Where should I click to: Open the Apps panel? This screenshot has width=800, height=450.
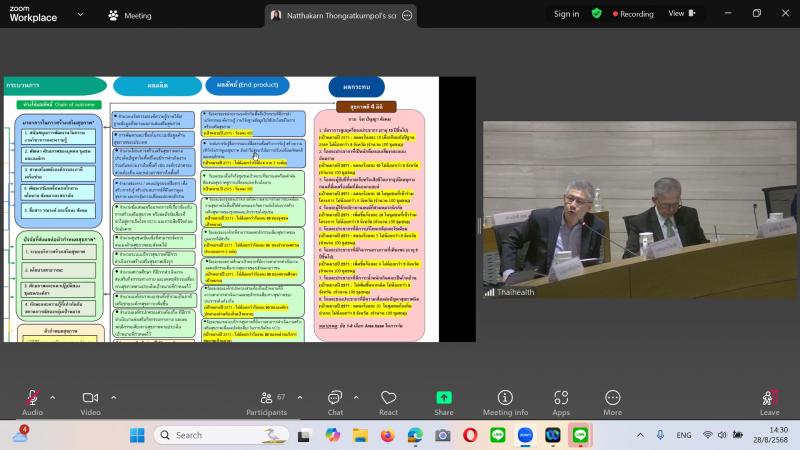pos(561,402)
